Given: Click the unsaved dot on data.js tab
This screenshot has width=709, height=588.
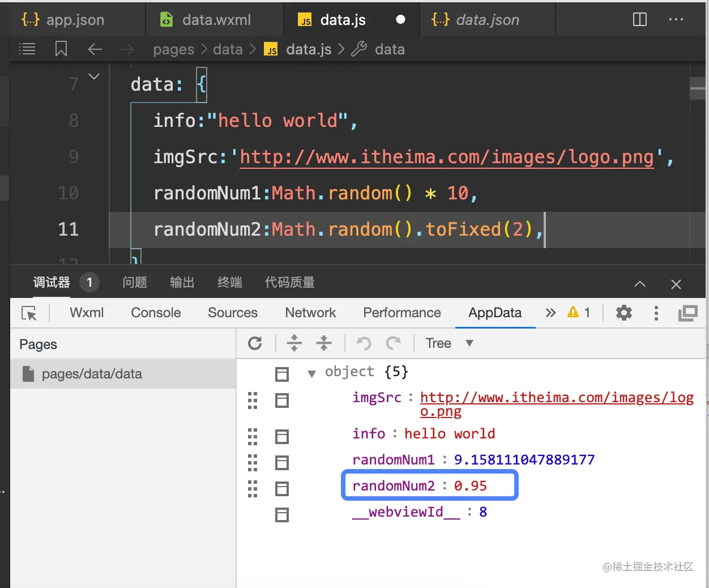Looking at the screenshot, I should [x=400, y=20].
